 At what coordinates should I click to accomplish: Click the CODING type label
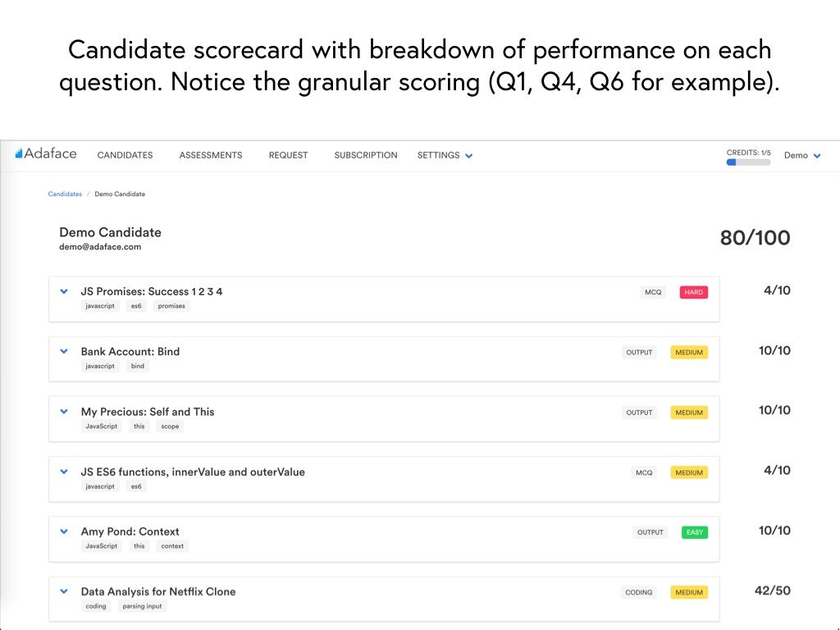click(638, 592)
